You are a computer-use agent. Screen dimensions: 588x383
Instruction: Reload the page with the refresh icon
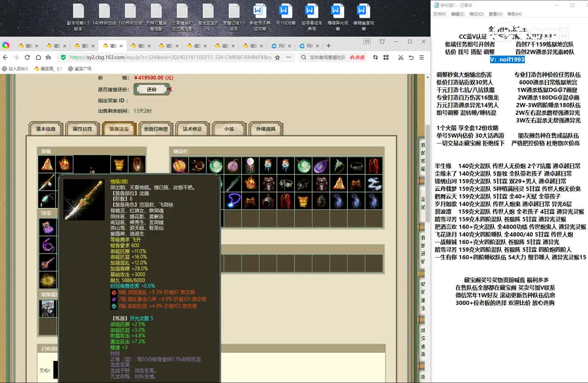coord(27,57)
